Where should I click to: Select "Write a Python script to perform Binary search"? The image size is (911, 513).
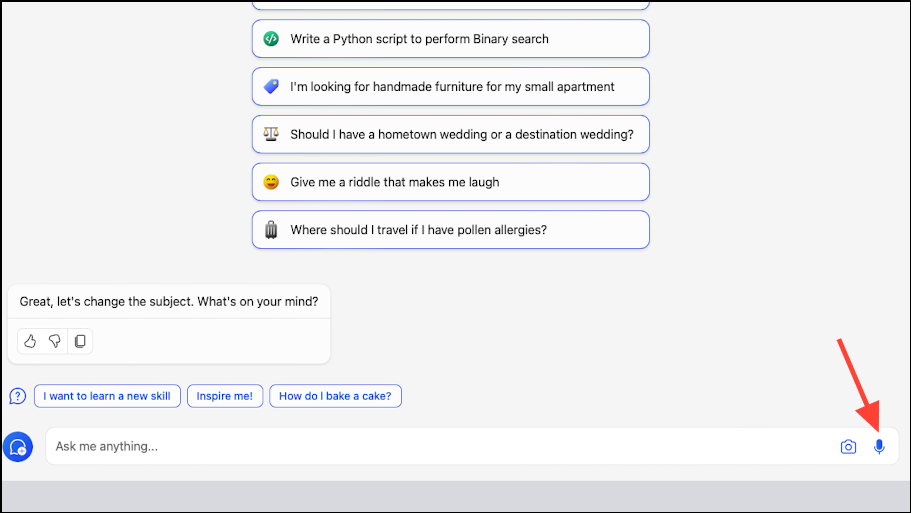[x=451, y=39]
